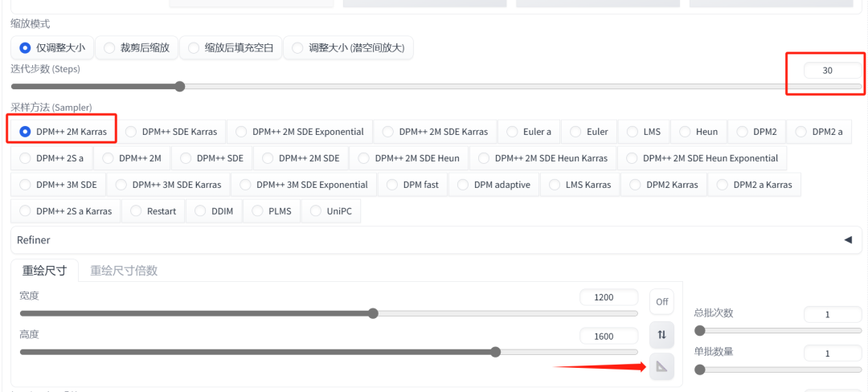Select 缩放后填充空白 resize mode

click(x=231, y=48)
